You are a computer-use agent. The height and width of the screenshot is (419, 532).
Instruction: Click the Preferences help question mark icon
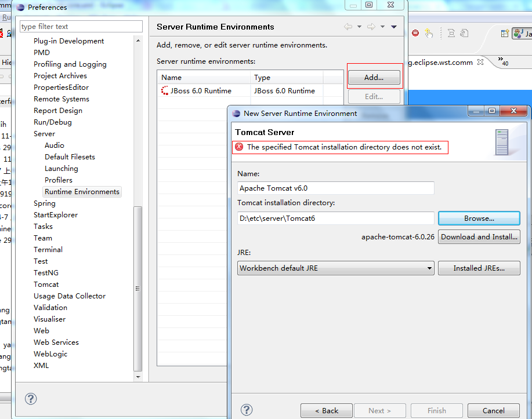point(31,399)
